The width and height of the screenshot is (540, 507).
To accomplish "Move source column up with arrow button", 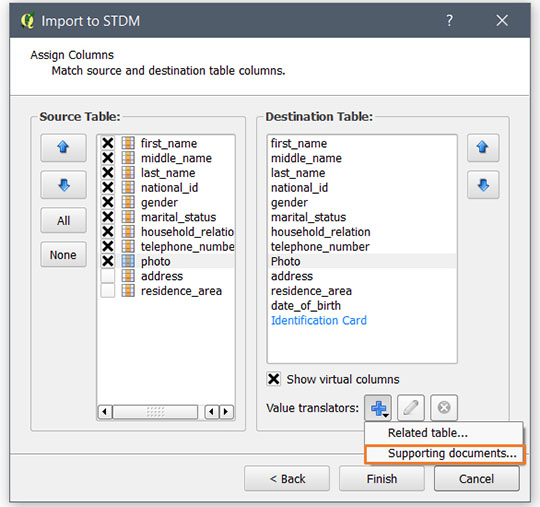I will (63, 148).
